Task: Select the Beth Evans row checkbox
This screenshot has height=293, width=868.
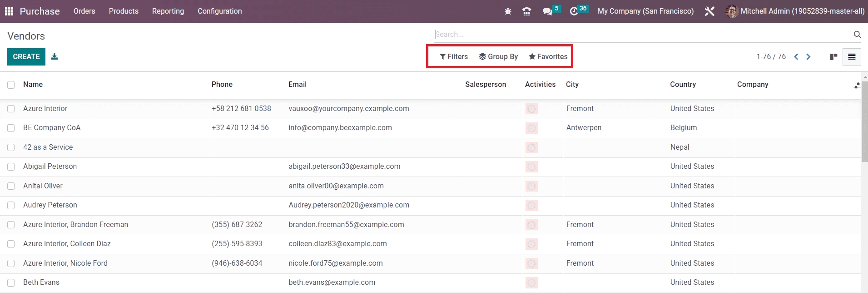Action: [11, 283]
